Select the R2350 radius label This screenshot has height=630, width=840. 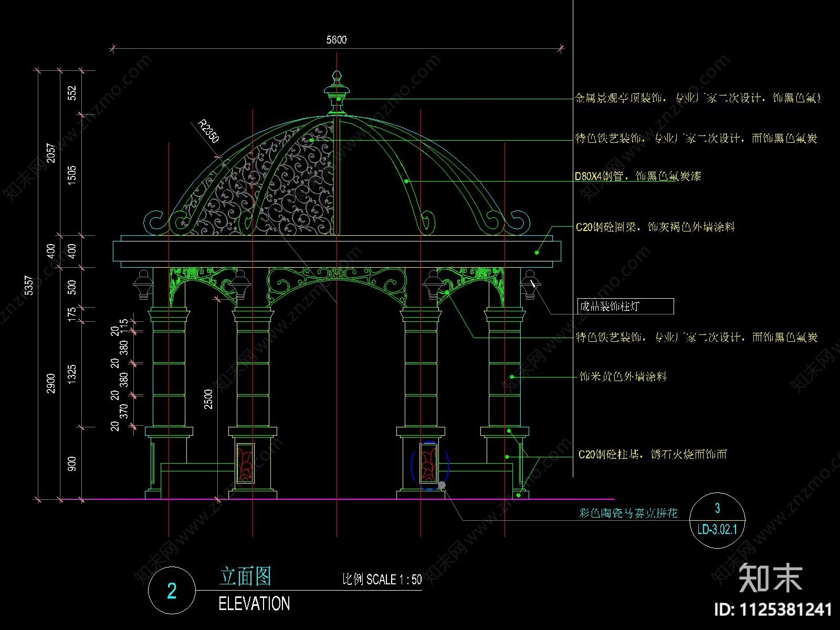(208, 131)
